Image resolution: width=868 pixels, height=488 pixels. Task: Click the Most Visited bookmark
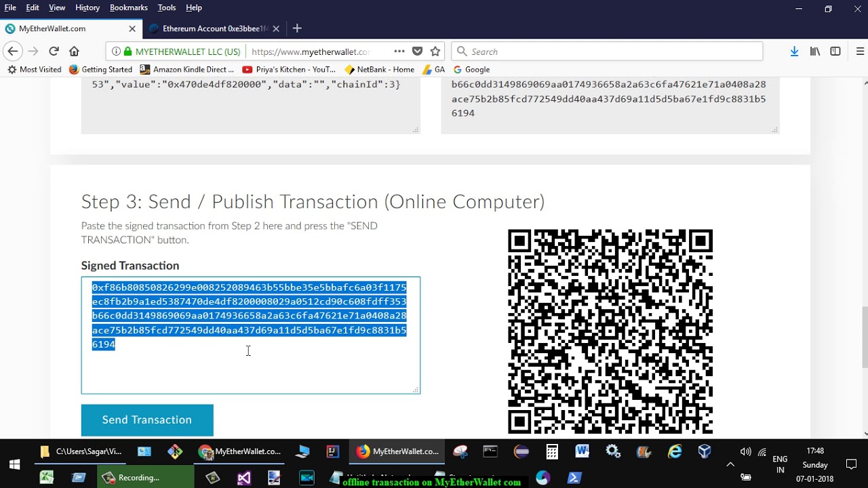(34, 69)
